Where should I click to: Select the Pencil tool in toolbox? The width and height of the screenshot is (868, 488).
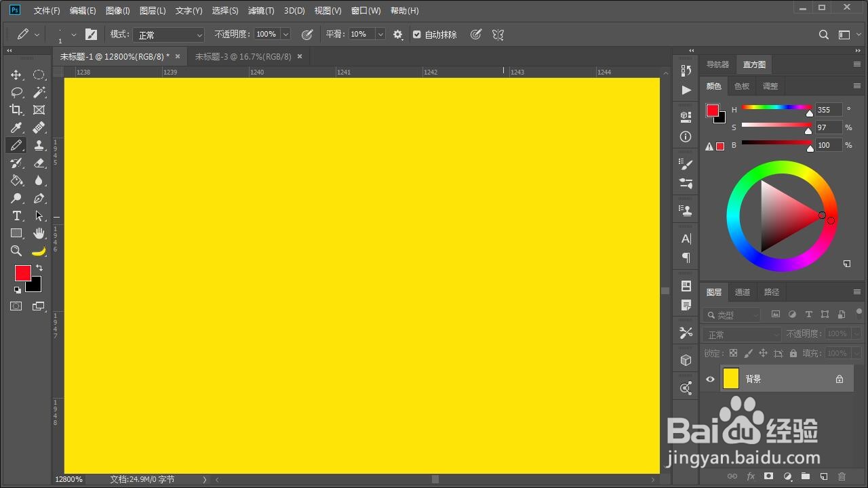coord(16,145)
